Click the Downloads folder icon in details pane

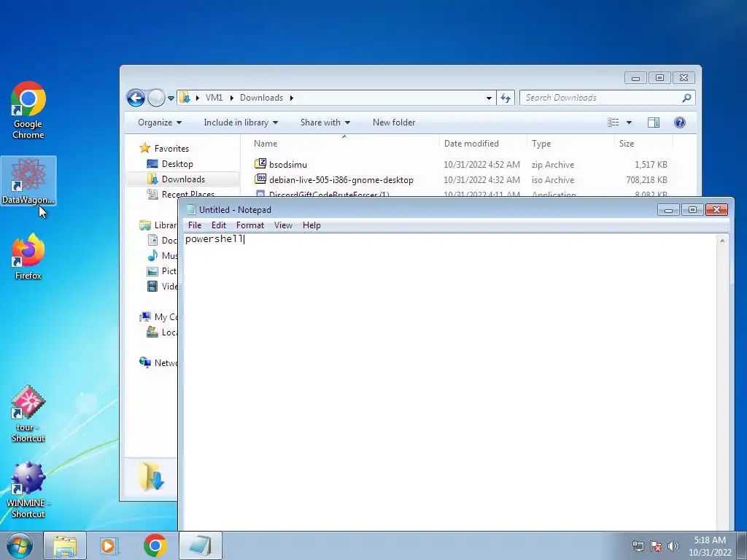[x=152, y=476]
